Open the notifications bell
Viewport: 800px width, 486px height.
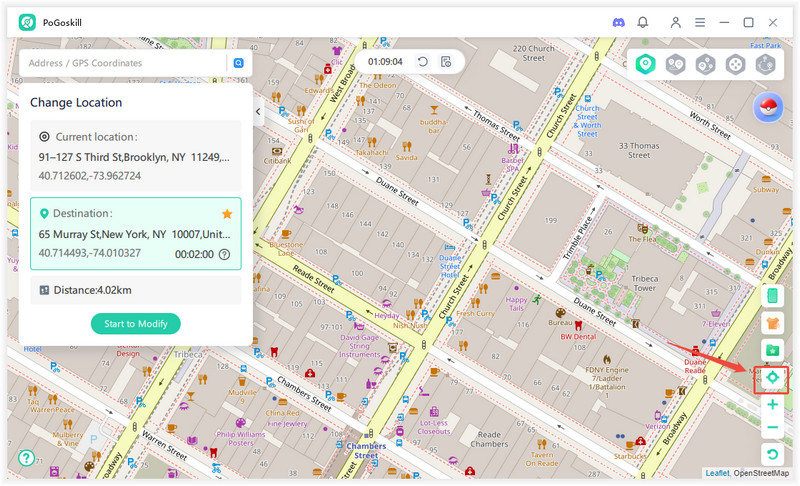click(x=643, y=22)
